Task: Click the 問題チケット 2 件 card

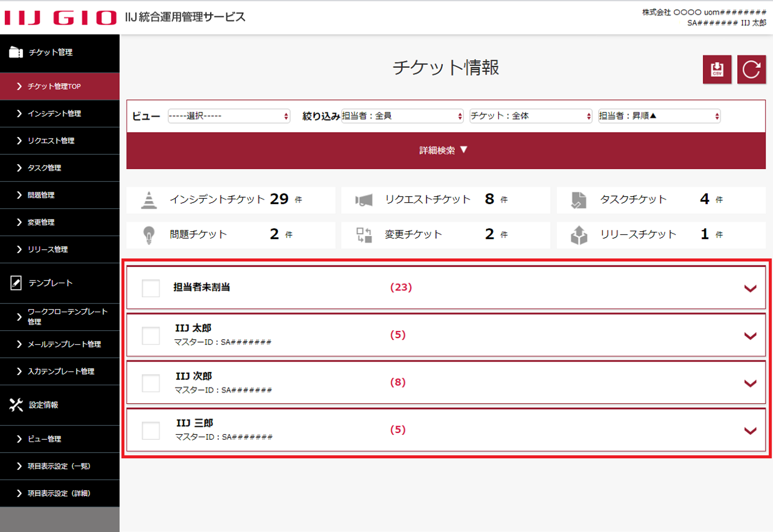Action: pyautogui.click(x=231, y=235)
